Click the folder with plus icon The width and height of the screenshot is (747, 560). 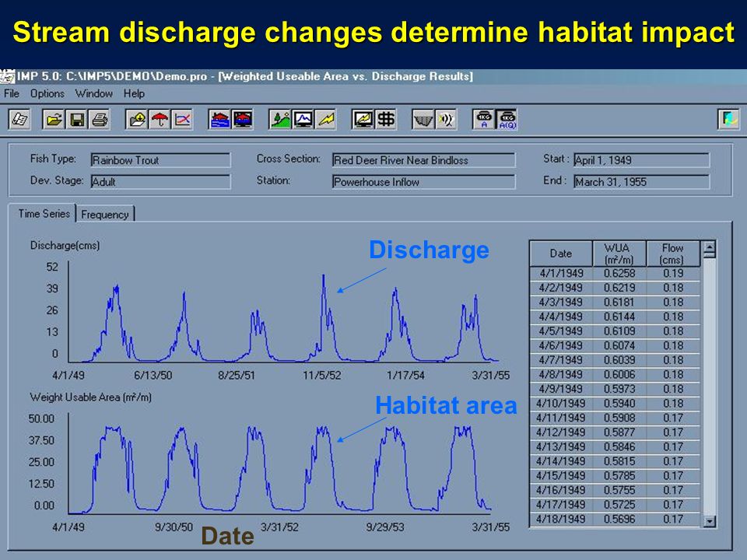(137, 119)
